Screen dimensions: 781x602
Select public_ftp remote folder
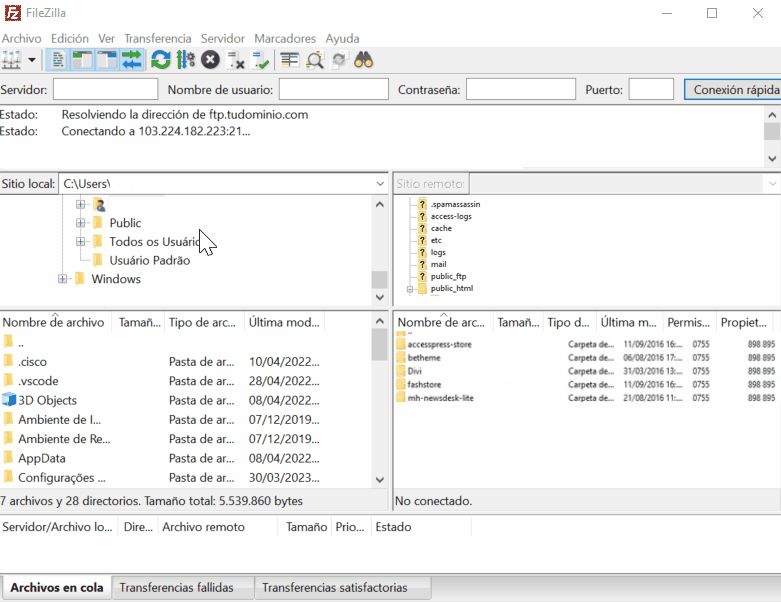point(448,276)
